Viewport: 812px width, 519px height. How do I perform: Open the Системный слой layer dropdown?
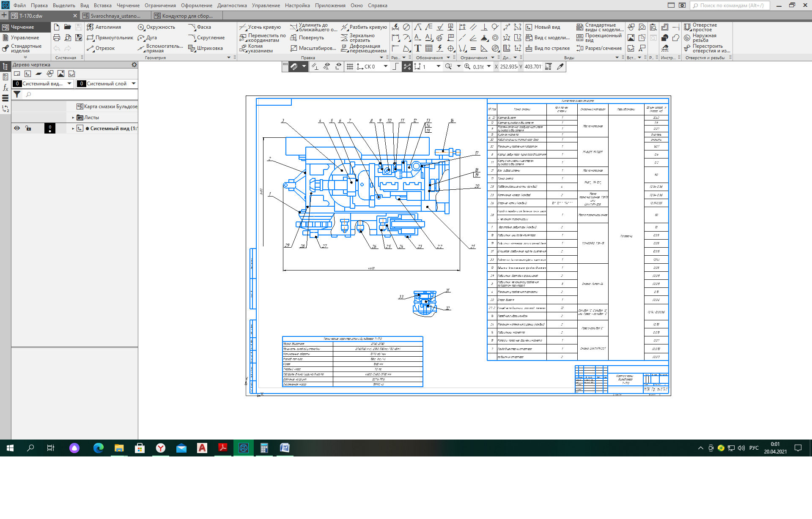click(134, 83)
